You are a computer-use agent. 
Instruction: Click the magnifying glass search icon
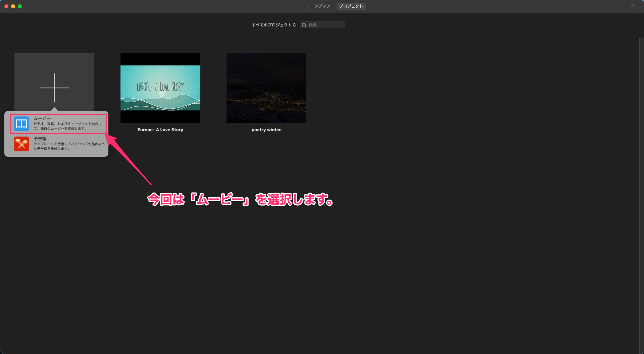point(304,25)
